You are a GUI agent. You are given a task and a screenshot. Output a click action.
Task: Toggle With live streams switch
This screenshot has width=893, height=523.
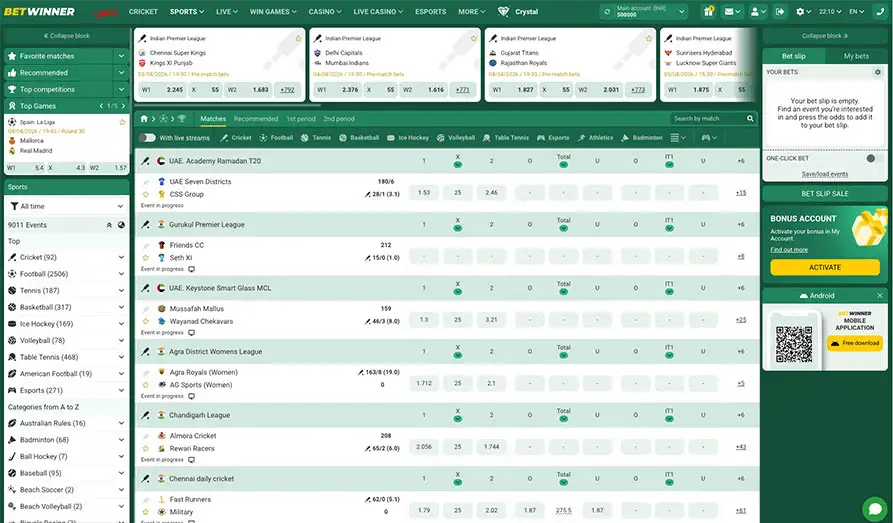147,137
